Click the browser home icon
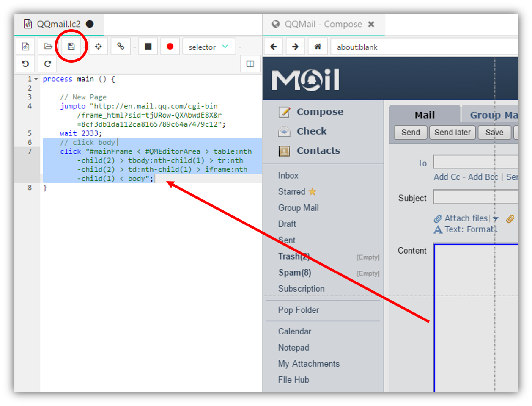532x406 pixels. tap(318, 47)
